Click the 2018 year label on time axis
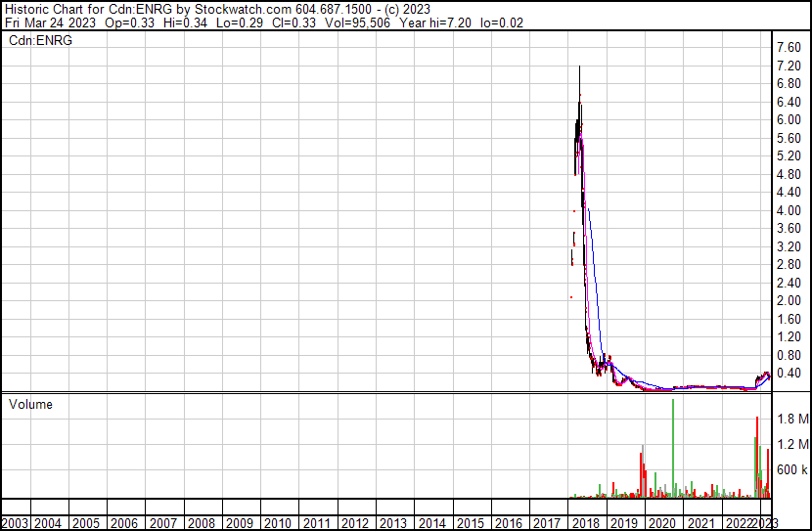Viewport: 812px width, 531px height. 585,523
